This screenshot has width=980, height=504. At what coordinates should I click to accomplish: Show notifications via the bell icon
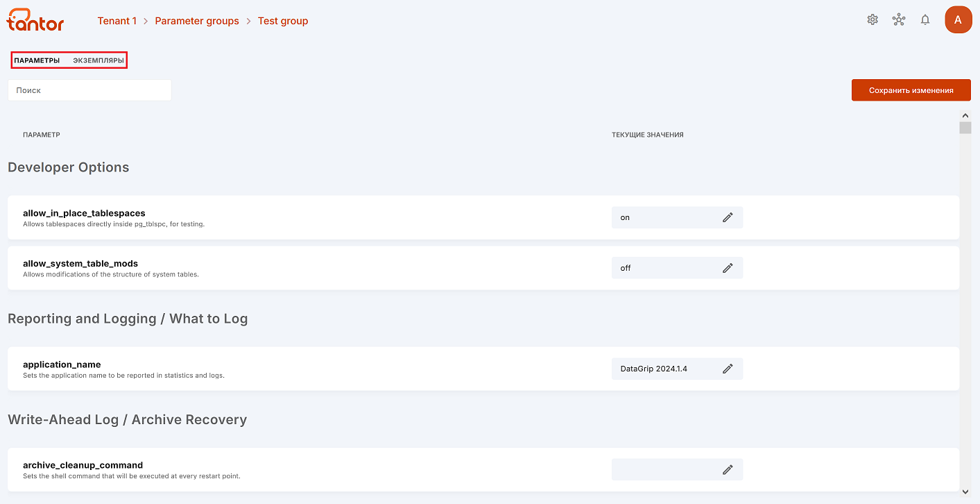[x=925, y=19]
